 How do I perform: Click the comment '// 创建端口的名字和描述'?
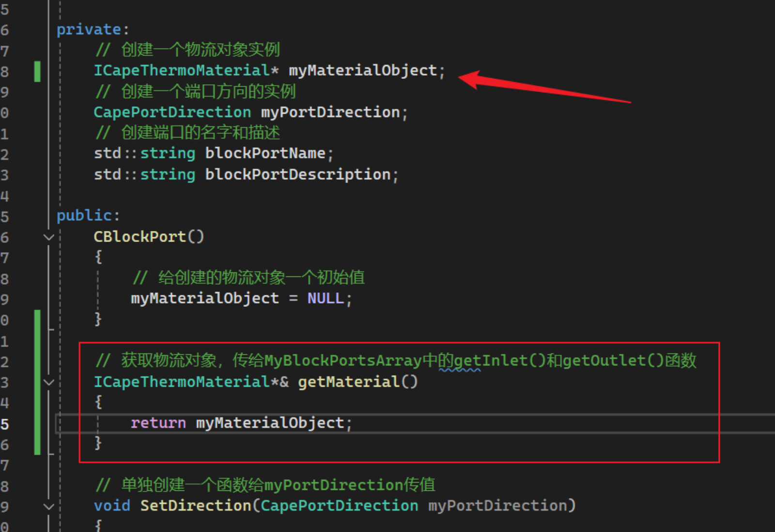[x=187, y=133]
